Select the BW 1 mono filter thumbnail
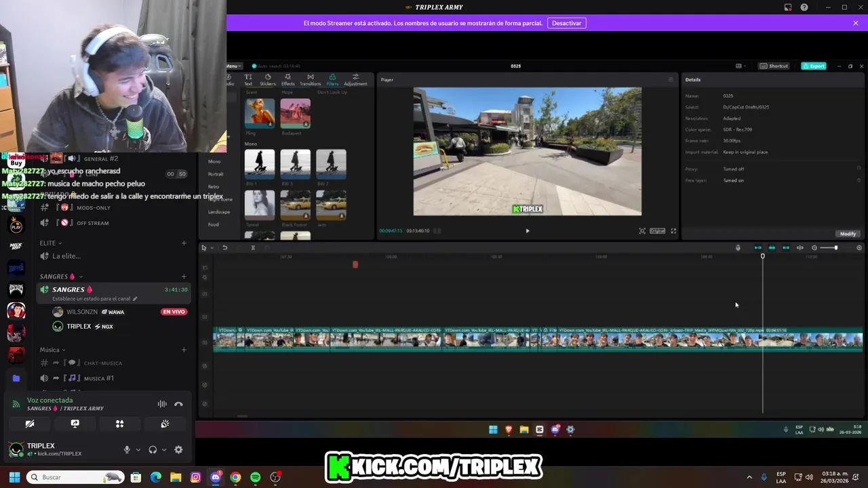Image resolution: width=868 pixels, height=488 pixels. click(x=260, y=165)
